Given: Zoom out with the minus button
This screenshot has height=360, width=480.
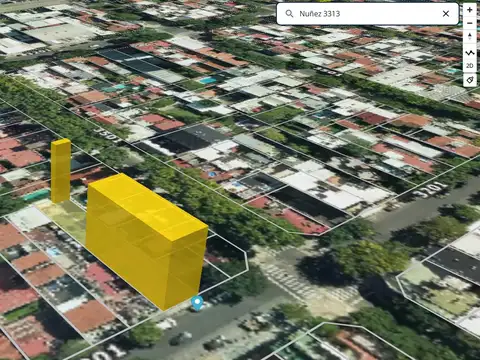Looking at the screenshot, I should pyautogui.click(x=470, y=23).
